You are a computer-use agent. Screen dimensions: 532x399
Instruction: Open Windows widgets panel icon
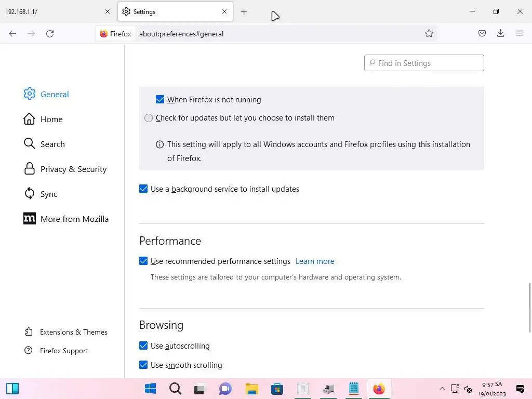(12, 389)
